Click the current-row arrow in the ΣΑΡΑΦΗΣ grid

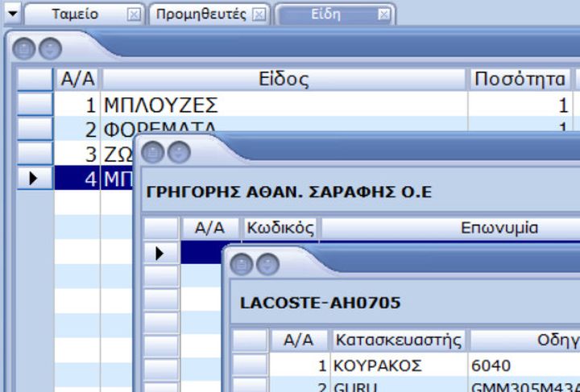coord(161,254)
